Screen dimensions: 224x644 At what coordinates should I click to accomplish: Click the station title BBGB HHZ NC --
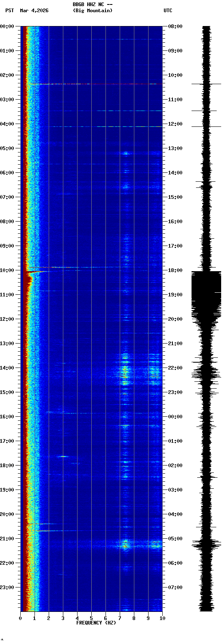coord(93,4)
